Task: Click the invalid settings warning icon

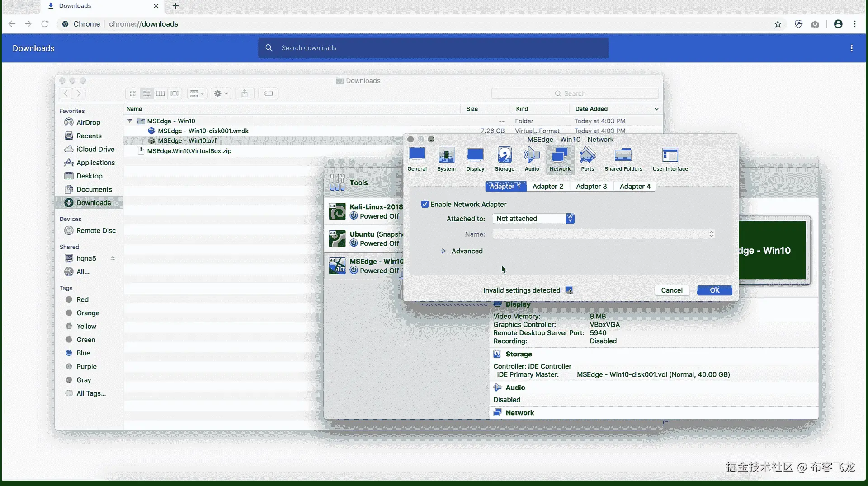Action: [569, 290]
